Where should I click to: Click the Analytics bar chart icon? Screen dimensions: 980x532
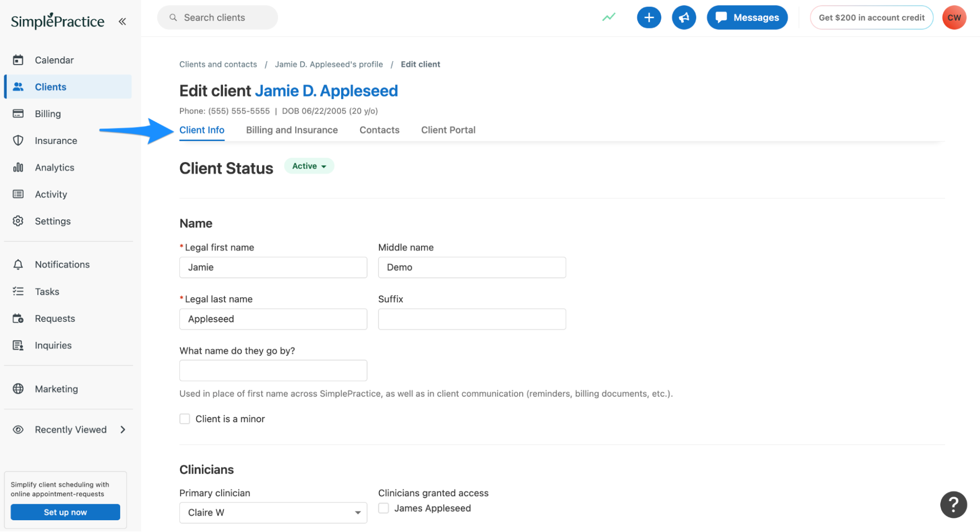pyautogui.click(x=18, y=168)
